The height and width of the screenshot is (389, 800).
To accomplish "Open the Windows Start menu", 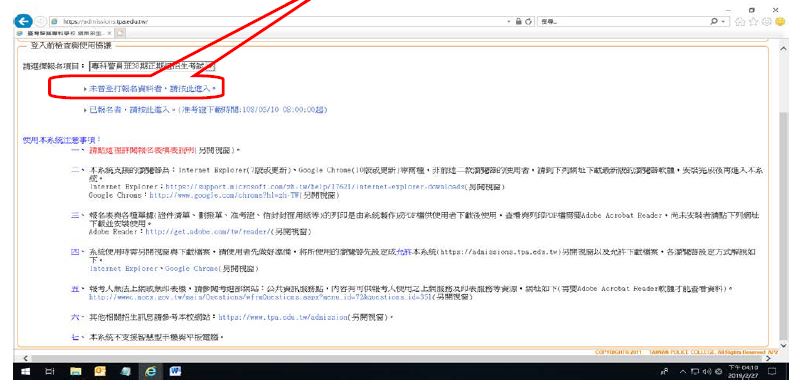I will (26, 371).
